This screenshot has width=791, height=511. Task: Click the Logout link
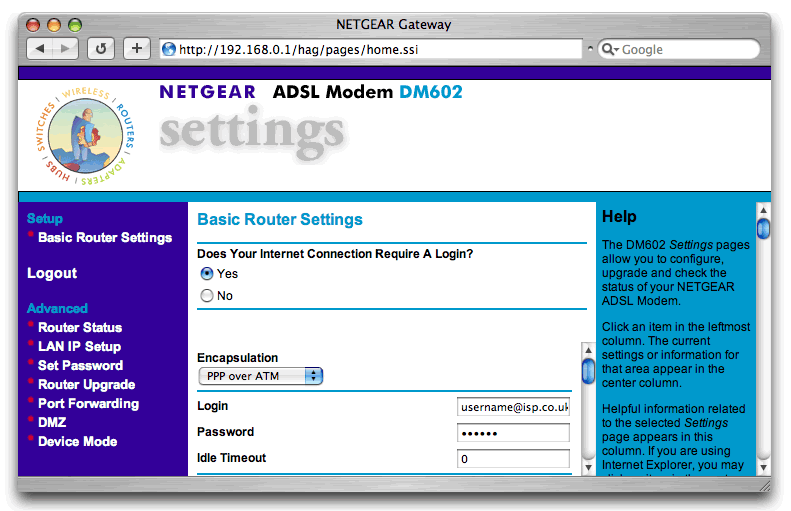pyautogui.click(x=52, y=273)
